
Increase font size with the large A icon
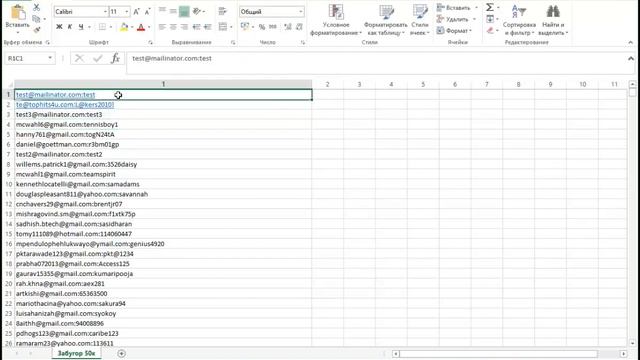pyautogui.click(x=137, y=12)
